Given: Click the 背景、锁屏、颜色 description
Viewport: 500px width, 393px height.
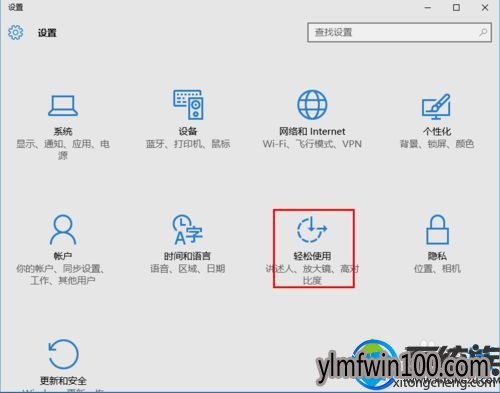Looking at the screenshot, I should tap(437, 144).
